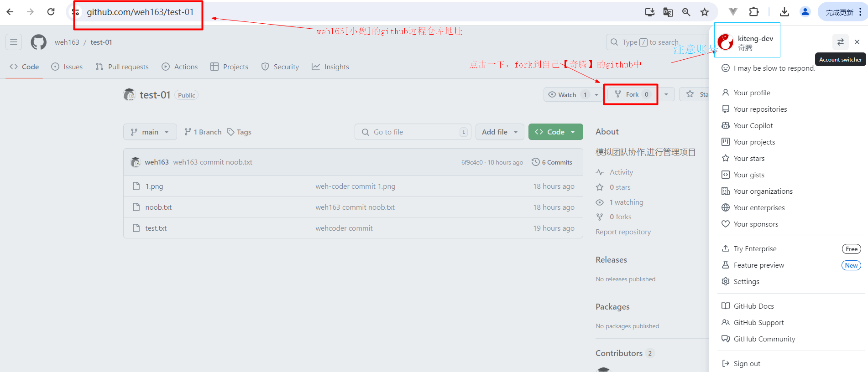The width and height of the screenshot is (868, 372).
Task: Open browser downloads icon
Action: click(x=784, y=12)
